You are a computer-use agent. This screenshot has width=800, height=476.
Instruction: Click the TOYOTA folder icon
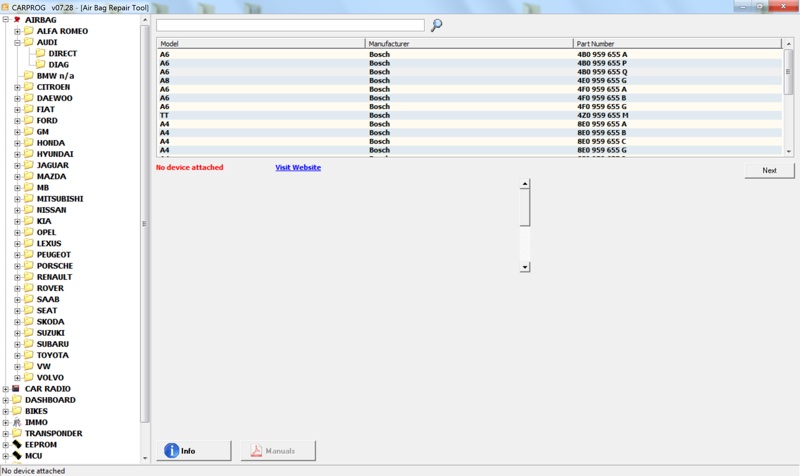(x=29, y=355)
